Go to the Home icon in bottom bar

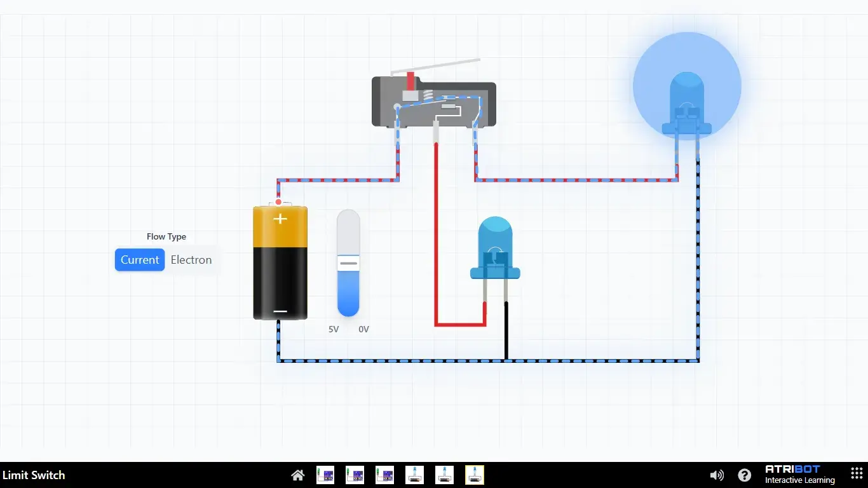tap(297, 475)
